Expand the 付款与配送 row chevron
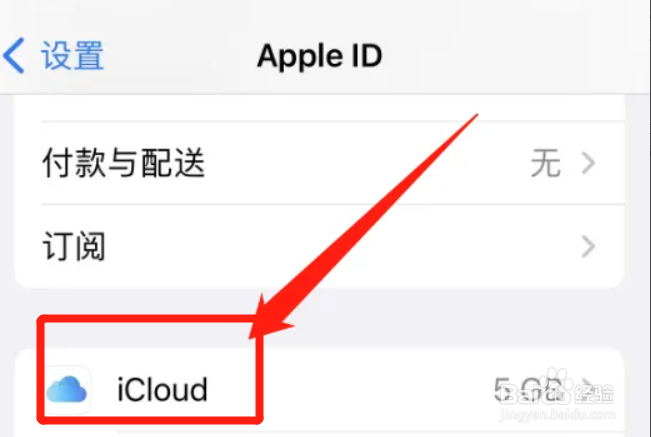The width and height of the screenshot is (651, 437). (x=588, y=163)
